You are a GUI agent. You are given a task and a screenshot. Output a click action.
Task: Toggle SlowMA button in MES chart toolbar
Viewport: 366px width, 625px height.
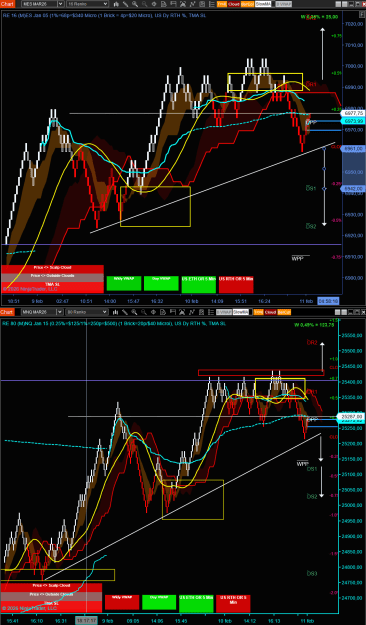pos(263,4)
